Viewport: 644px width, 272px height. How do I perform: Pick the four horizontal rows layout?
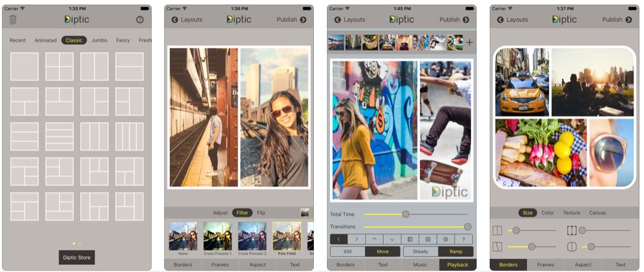point(59,136)
